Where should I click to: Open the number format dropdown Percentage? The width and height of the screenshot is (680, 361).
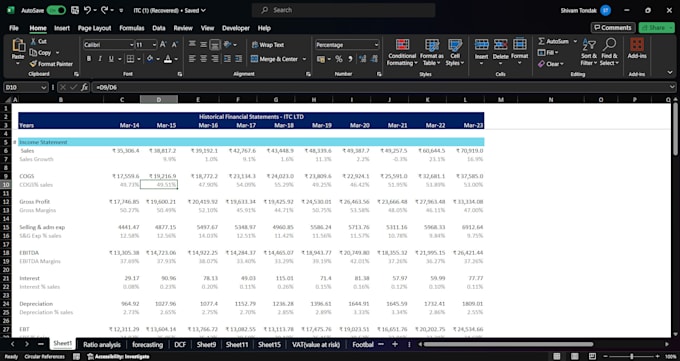point(376,45)
